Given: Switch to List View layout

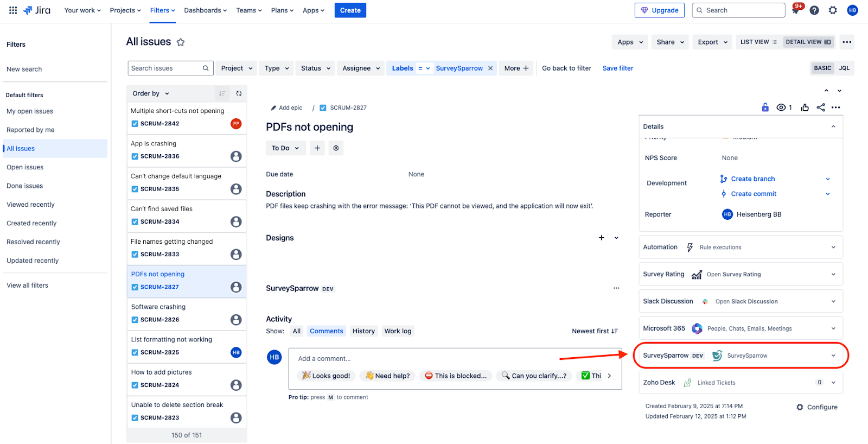Looking at the screenshot, I should point(758,42).
